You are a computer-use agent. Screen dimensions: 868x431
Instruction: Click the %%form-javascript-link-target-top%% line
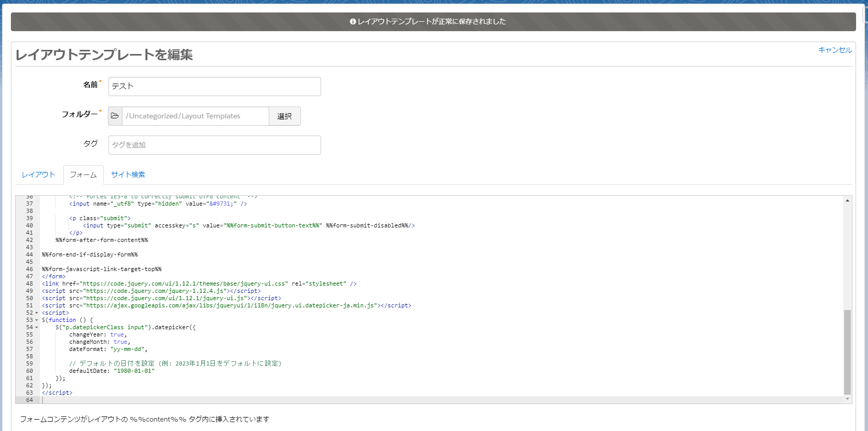click(102, 269)
